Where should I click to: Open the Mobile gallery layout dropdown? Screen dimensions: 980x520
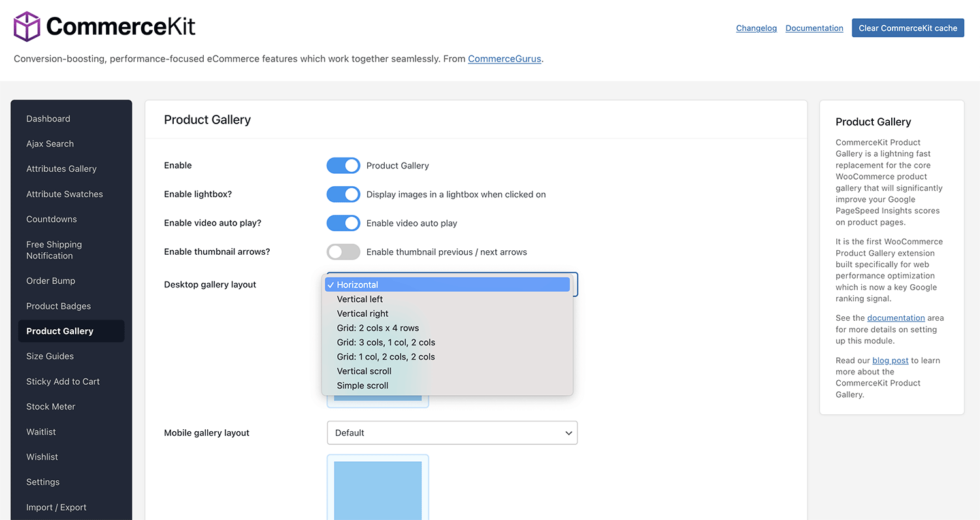[x=452, y=432]
